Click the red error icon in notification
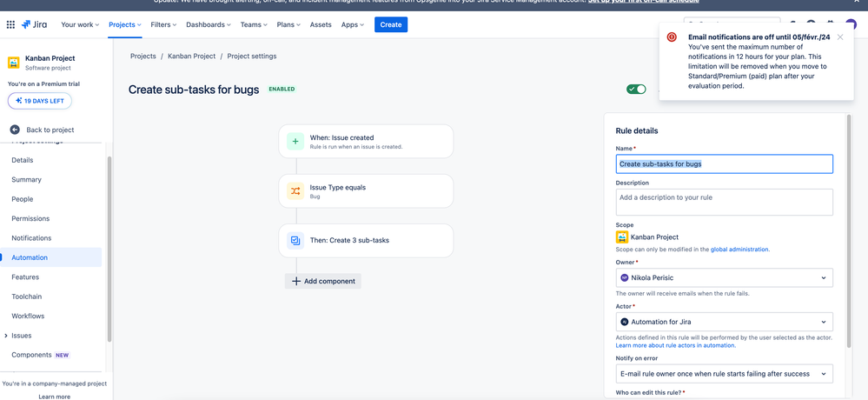 point(672,37)
